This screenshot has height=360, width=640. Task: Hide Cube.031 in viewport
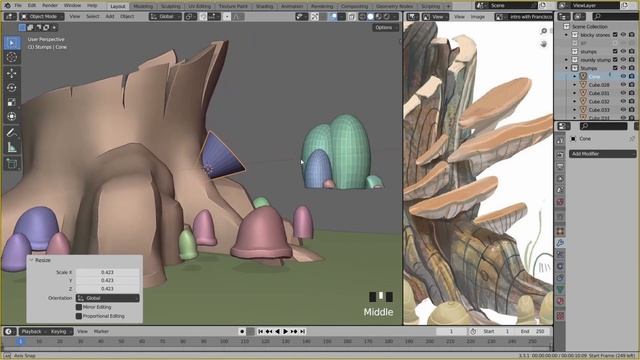coord(623,93)
